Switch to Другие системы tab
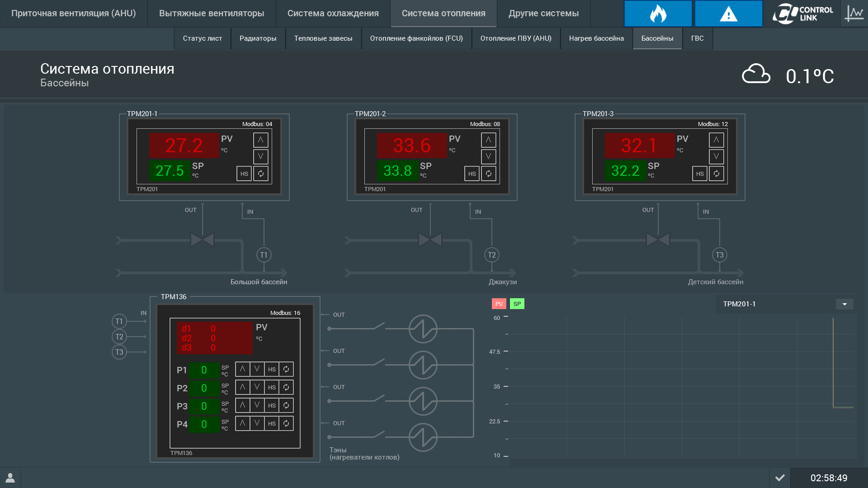Screen dimensions: 868x488 click(543, 14)
